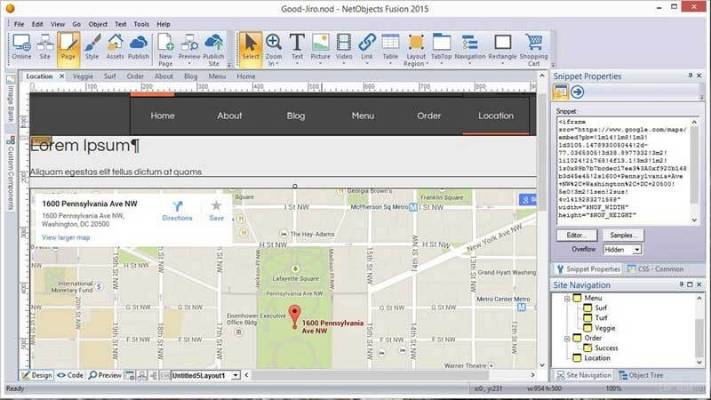
Task: Click inside the Snippet code field
Action: [x=624, y=171]
